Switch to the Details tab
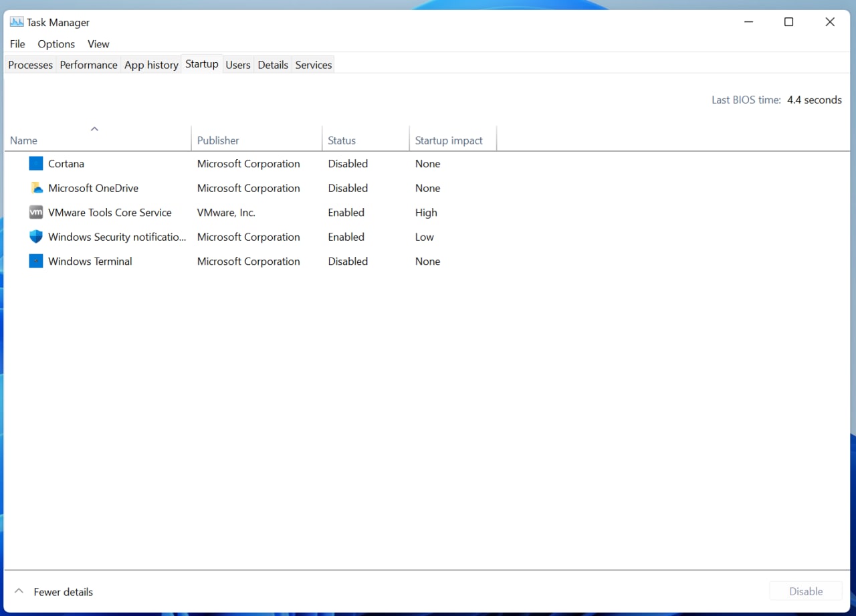The height and width of the screenshot is (616, 856). tap(273, 65)
